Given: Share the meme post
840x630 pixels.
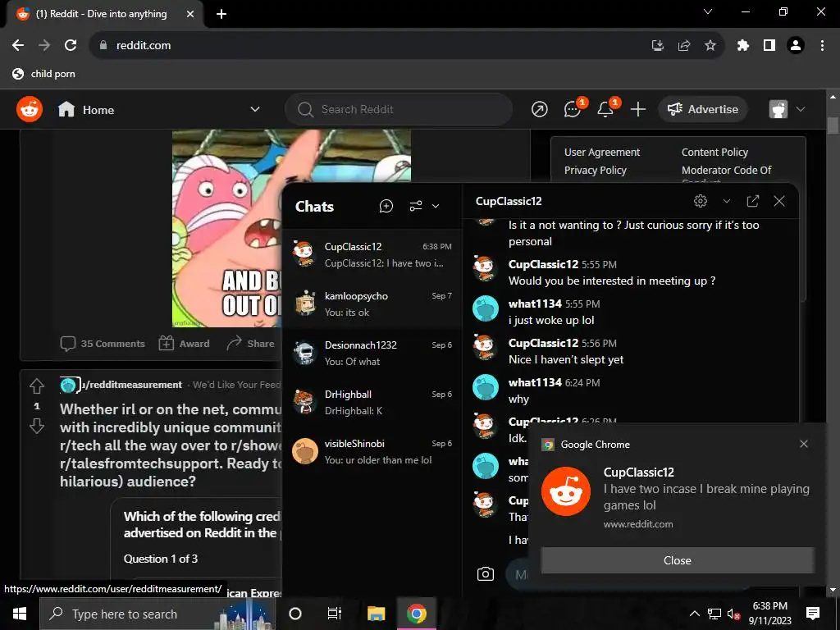Looking at the screenshot, I should pos(250,344).
